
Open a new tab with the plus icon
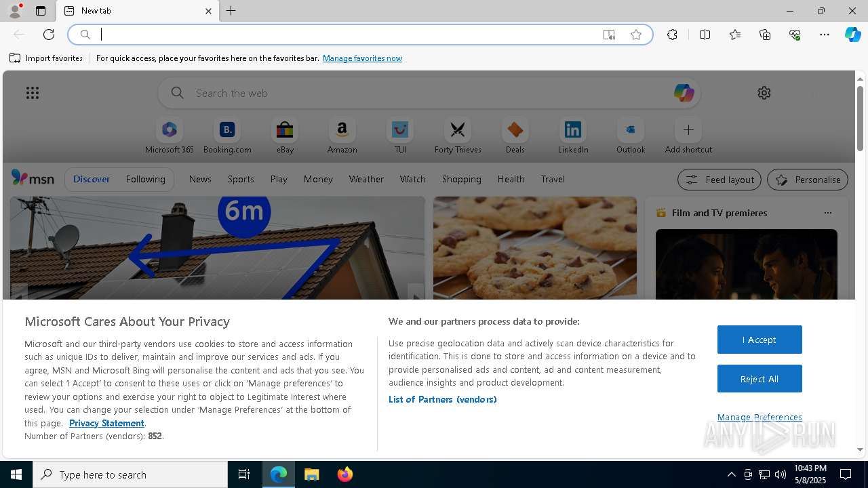(231, 11)
